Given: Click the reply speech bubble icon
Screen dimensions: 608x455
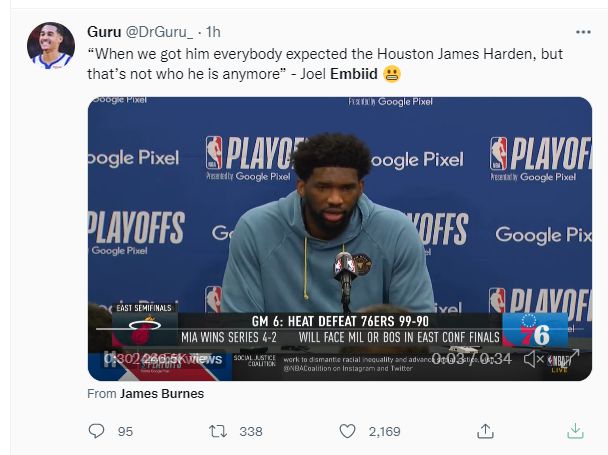Looking at the screenshot, I should click(96, 431).
